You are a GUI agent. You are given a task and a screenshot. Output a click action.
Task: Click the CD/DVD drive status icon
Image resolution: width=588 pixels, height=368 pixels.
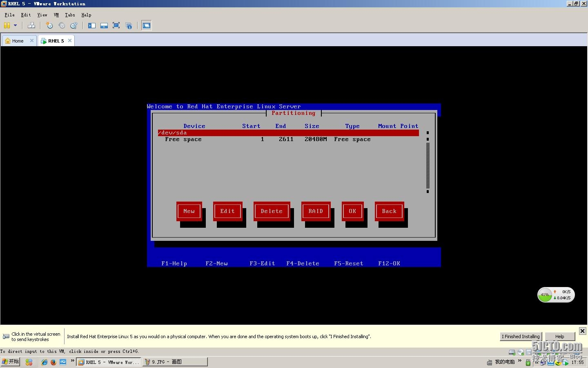click(521, 352)
